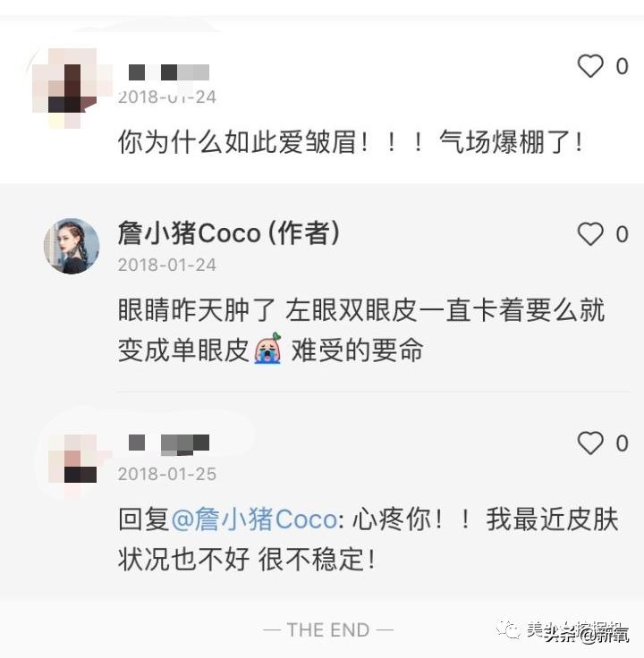Screen dimensions: 644x658
Task: Click the THE END footer text
Action: coord(328,630)
